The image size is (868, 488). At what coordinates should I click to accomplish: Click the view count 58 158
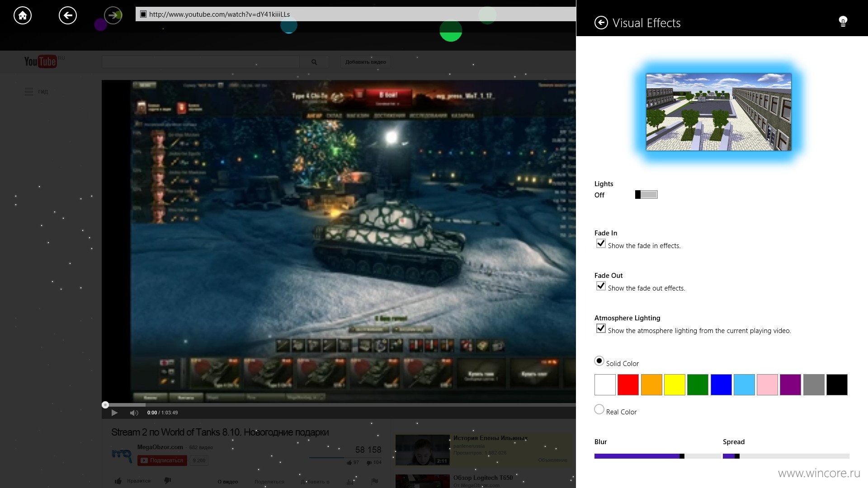(x=368, y=450)
